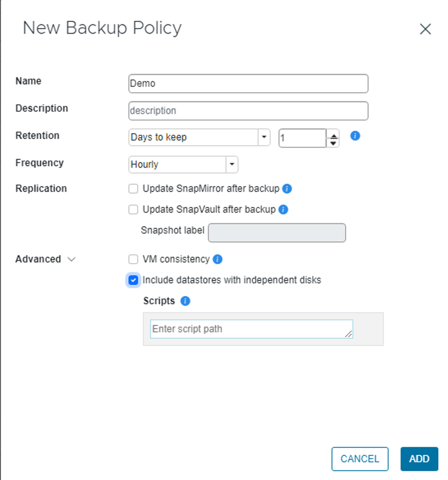This screenshot has width=448, height=480.
Task: Open the Frequency dropdown
Action: pyautogui.click(x=232, y=165)
